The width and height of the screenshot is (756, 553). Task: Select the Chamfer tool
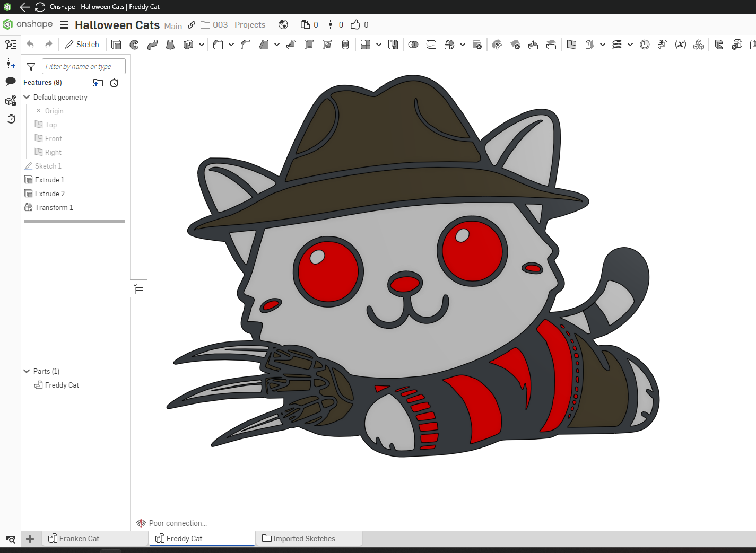tap(246, 45)
